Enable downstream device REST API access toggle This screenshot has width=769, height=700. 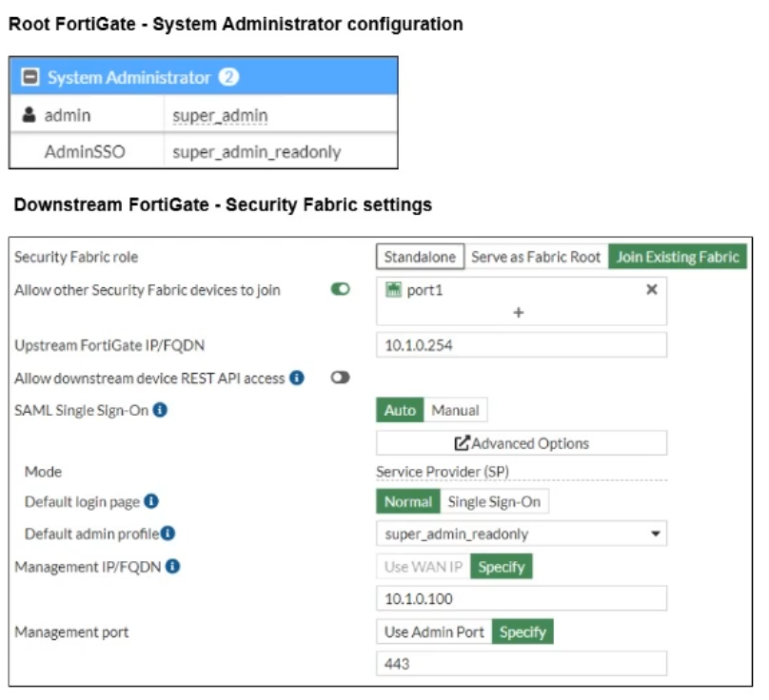click(340, 379)
